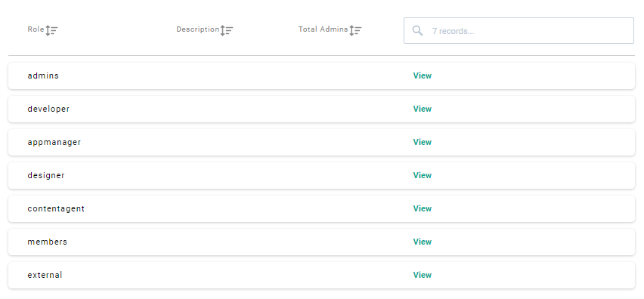644x299 pixels.
Task: Open View link for contentagent role
Action: coord(423,208)
